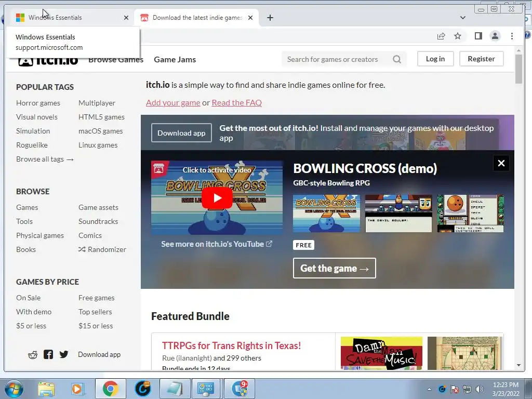Click the page vertical scrollbar thumb
Viewport: 532px width, 399px height.
click(518, 69)
